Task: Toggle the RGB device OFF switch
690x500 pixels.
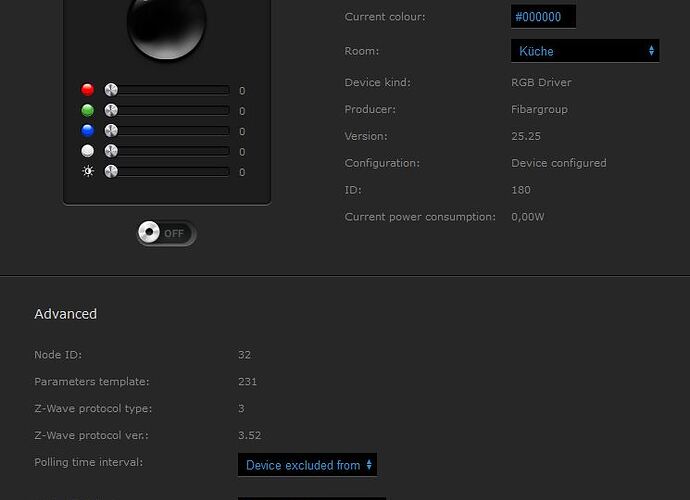Action: (166, 233)
